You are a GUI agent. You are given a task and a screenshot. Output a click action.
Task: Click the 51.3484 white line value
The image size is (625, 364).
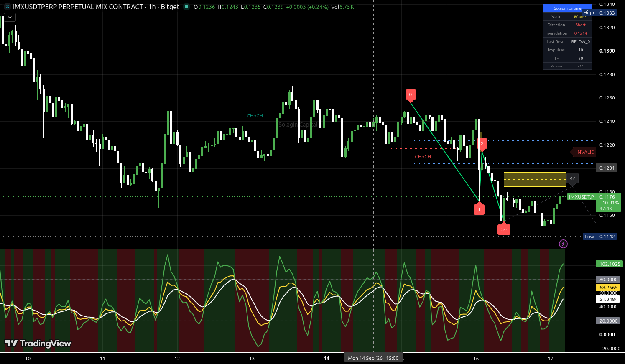click(x=608, y=299)
